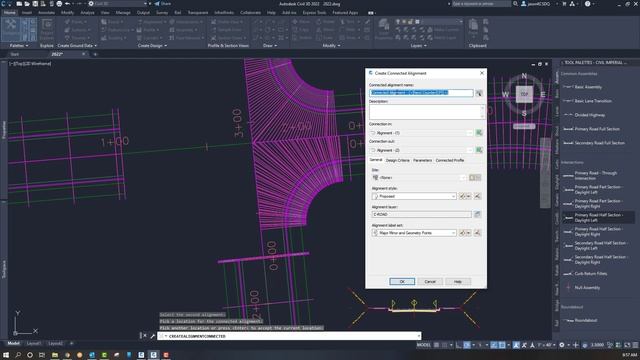Expand the Modify panel dropdown
The width and height of the screenshot is (640, 360).
tap(331, 46)
